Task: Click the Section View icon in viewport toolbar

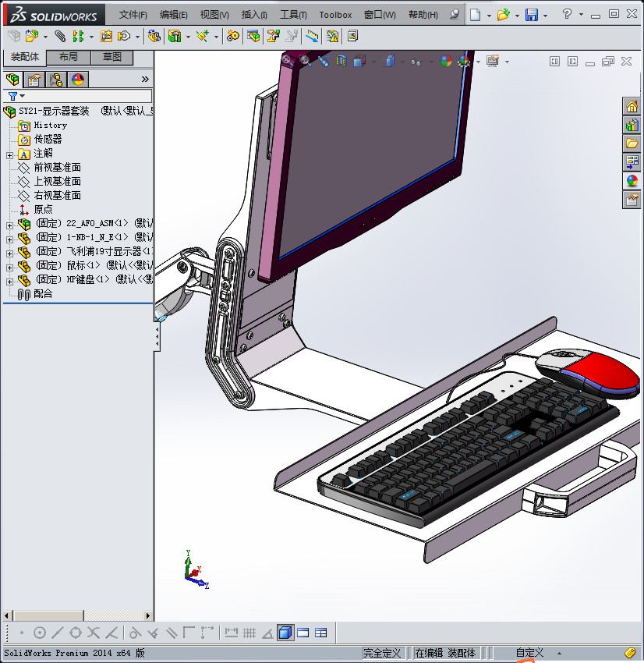Action: click(x=341, y=62)
